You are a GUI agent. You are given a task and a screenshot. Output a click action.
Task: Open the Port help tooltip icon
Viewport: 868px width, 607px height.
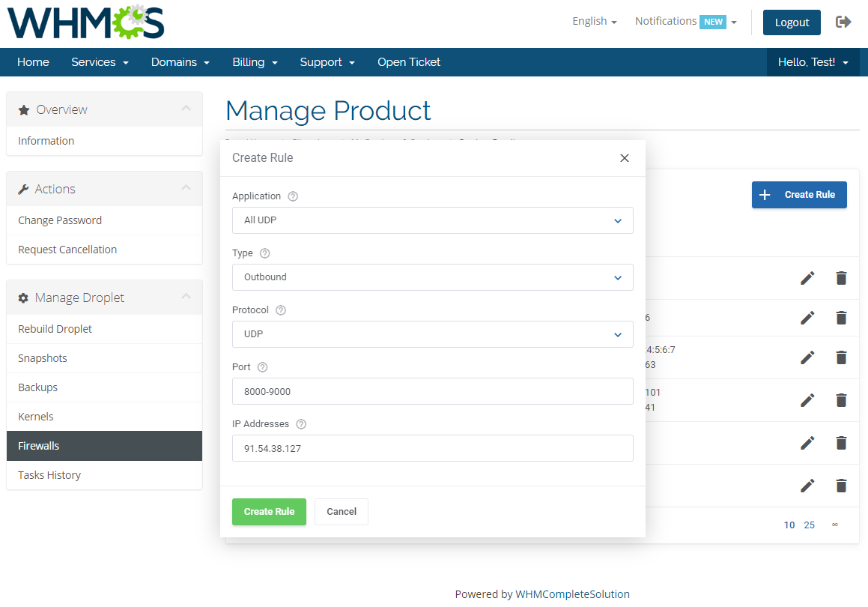[x=261, y=366]
